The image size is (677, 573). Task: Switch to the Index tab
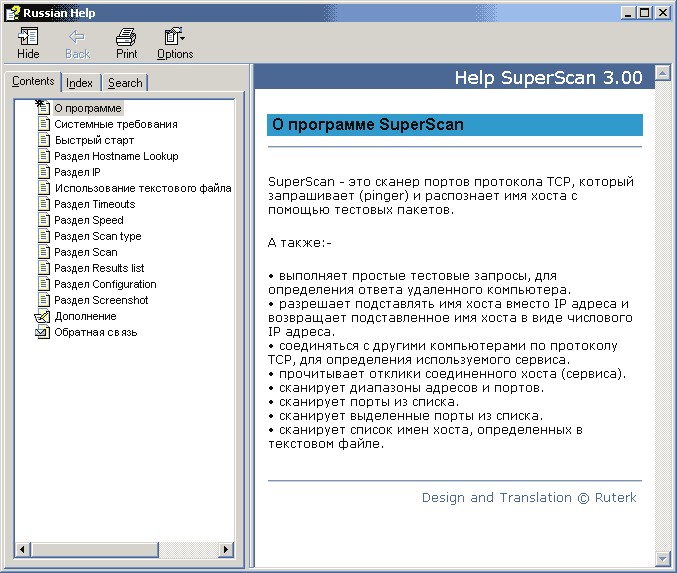(80, 83)
